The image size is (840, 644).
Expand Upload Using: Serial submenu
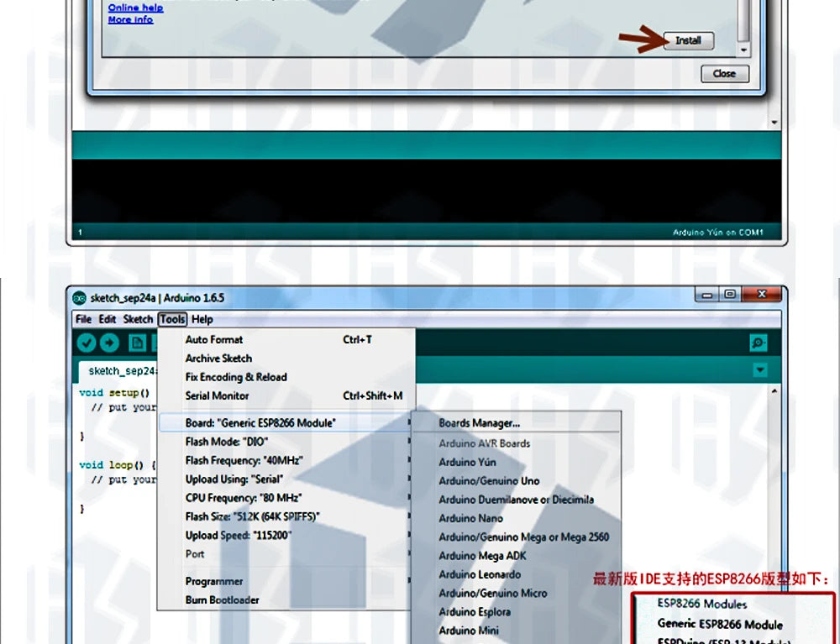tap(286, 479)
